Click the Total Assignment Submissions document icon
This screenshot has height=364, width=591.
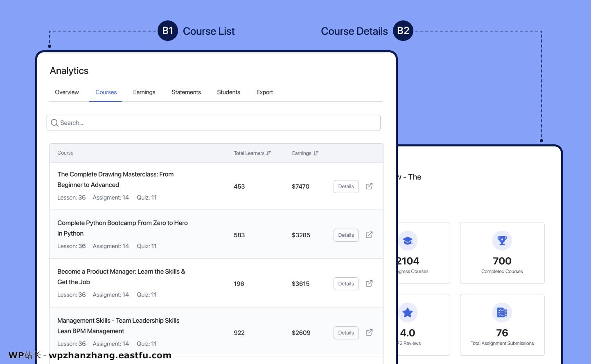click(502, 312)
